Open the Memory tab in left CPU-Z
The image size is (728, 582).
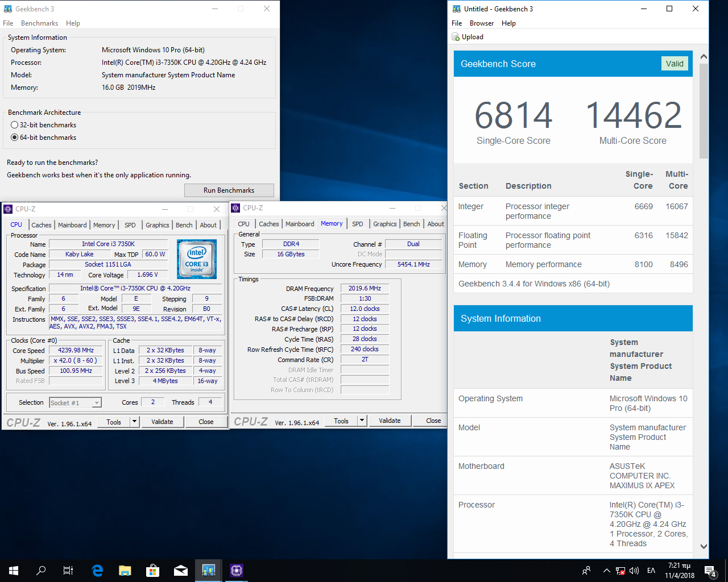[104, 225]
